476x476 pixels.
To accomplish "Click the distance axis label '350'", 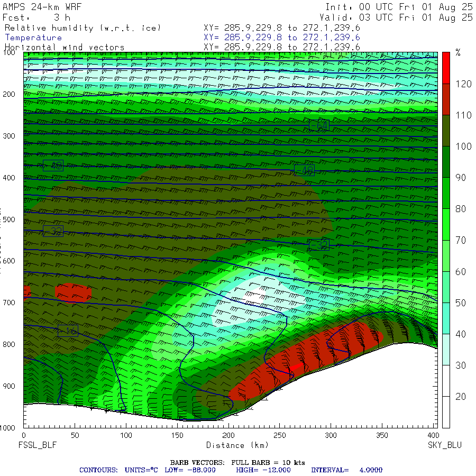I will point(381,436).
